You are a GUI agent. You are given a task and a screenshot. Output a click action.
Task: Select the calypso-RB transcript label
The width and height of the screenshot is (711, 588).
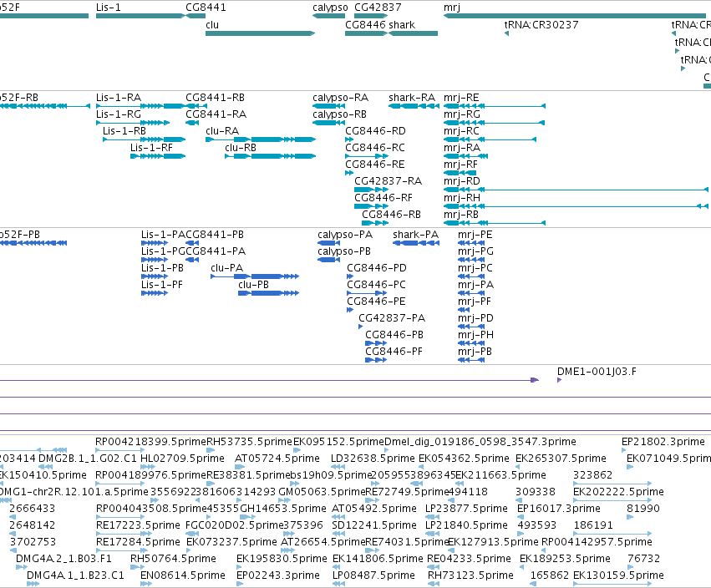[x=339, y=114]
